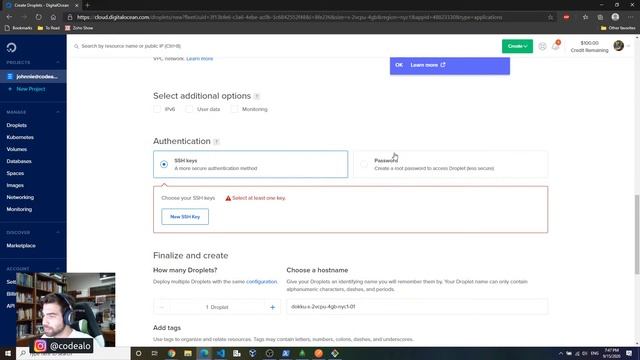Open the Zoho Show bookmark

click(x=79, y=28)
